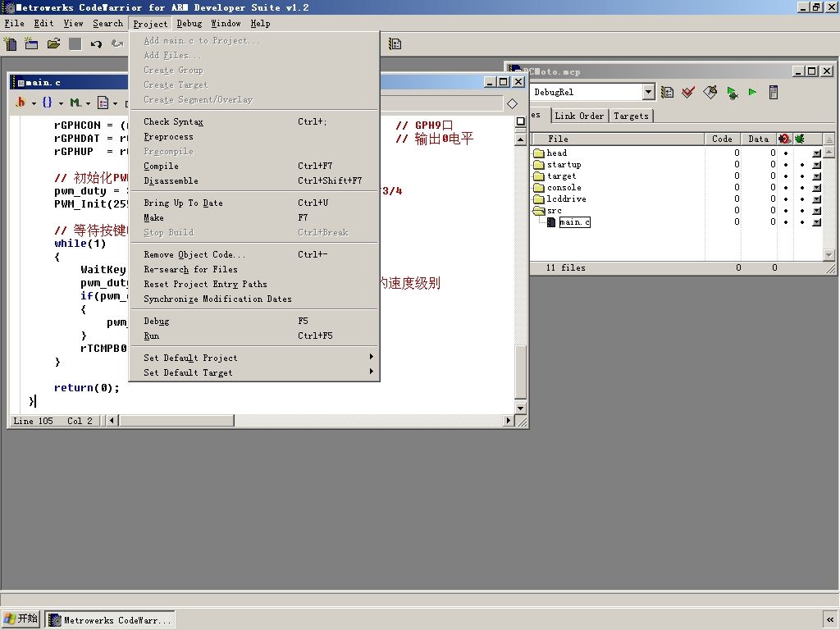Open the header files popup icon in main.c
The width and height of the screenshot is (840, 630).
click(21, 103)
